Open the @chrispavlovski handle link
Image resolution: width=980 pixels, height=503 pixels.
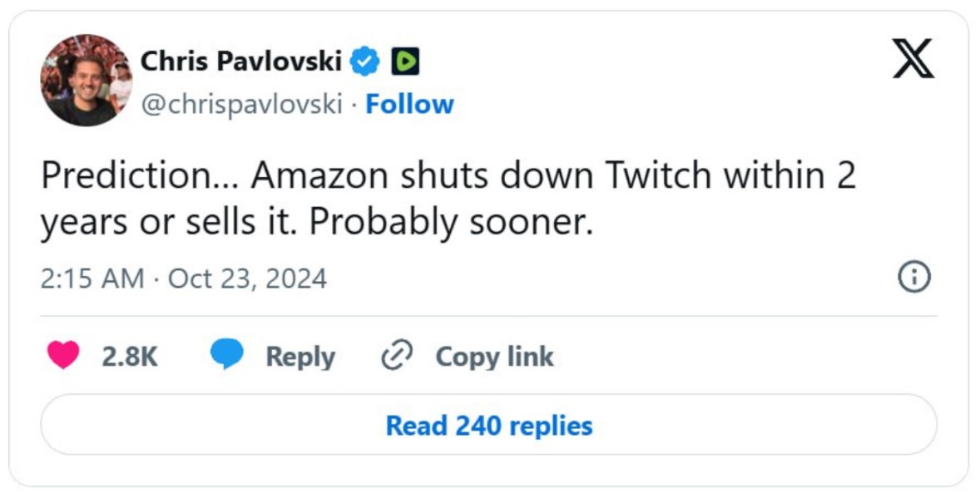click(x=241, y=105)
